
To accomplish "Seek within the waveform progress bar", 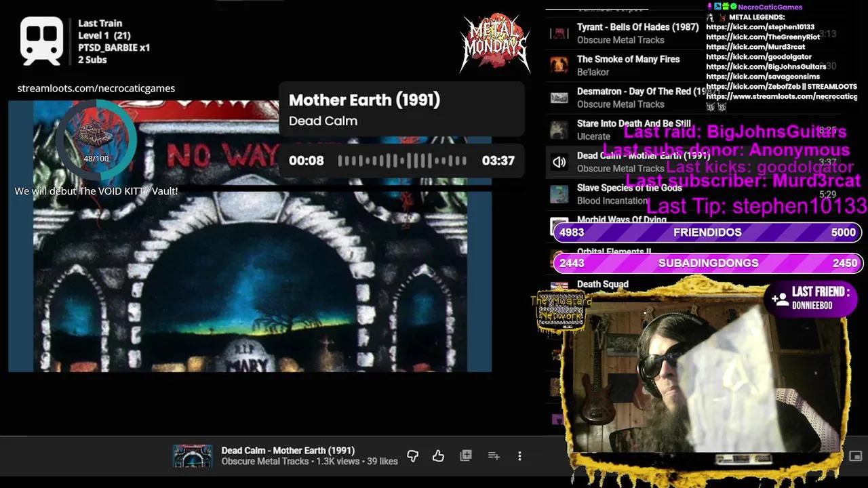I will point(402,161).
